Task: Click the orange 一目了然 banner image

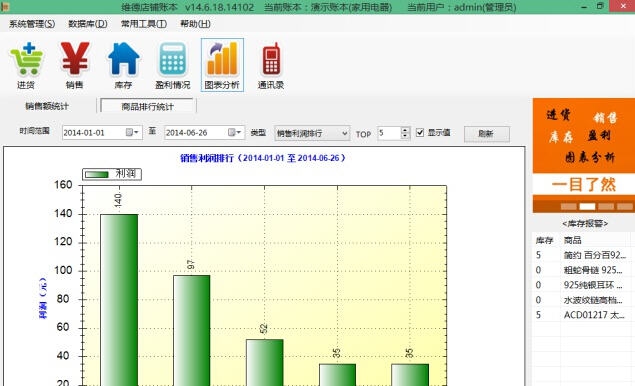Action: [x=584, y=156]
